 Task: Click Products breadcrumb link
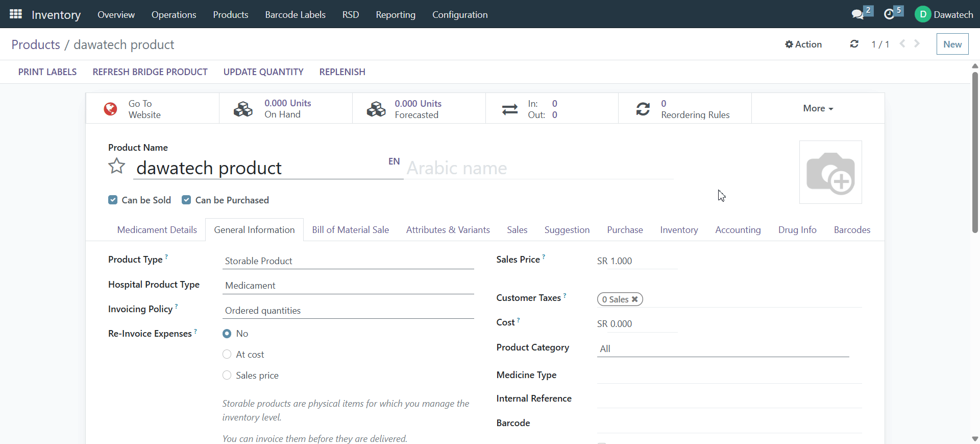[x=36, y=44]
